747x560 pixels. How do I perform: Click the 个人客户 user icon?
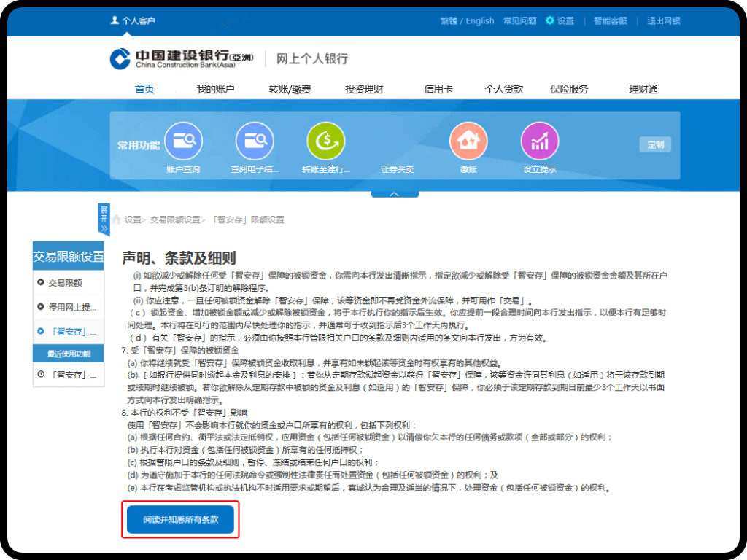(x=115, y=20)
